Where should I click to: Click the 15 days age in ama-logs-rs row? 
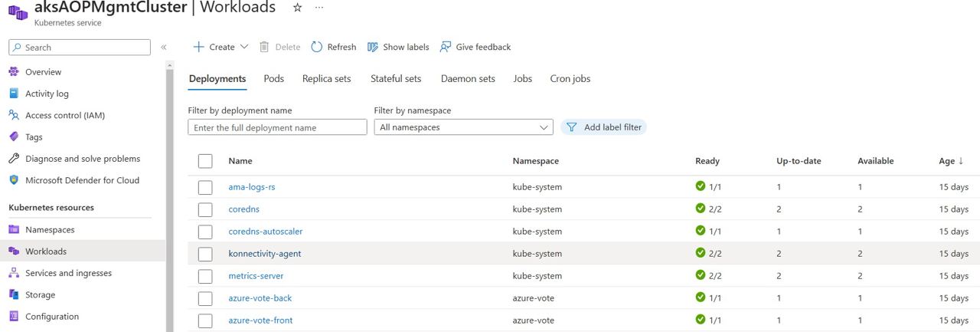[953, 187]
